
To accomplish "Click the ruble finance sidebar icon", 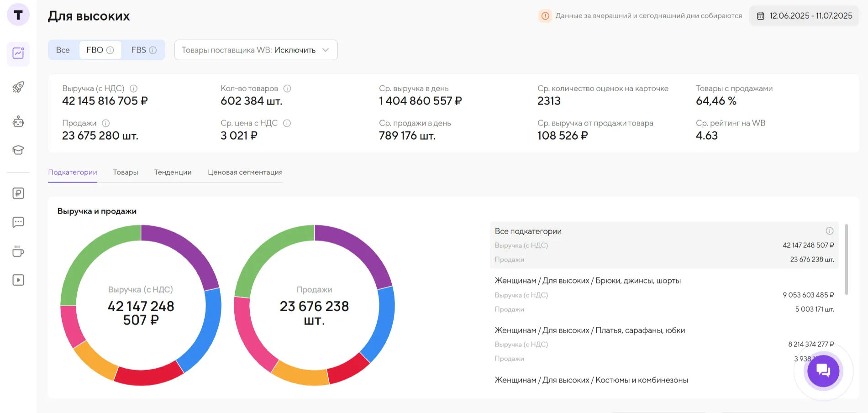I will coord(18,193).
